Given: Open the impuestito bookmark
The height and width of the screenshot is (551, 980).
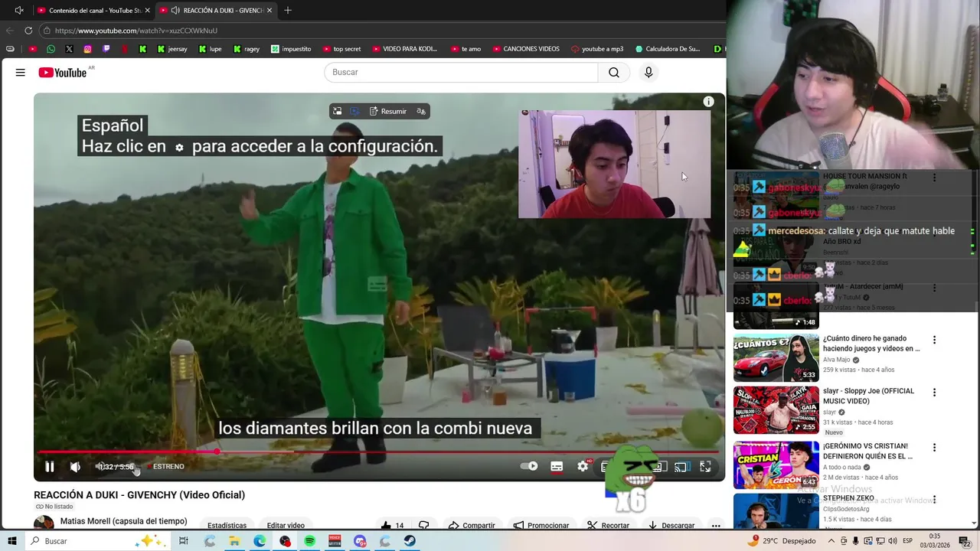Looking at the screenshot, I should click(291, 49).
